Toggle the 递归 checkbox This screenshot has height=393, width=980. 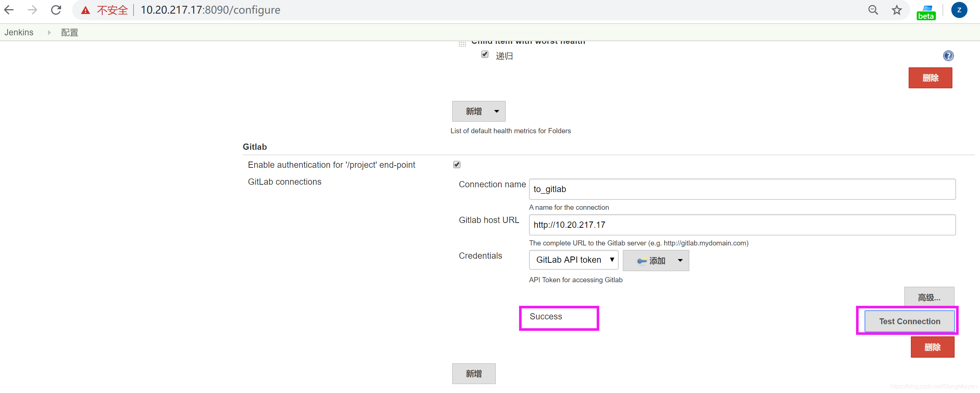point(485,54)
